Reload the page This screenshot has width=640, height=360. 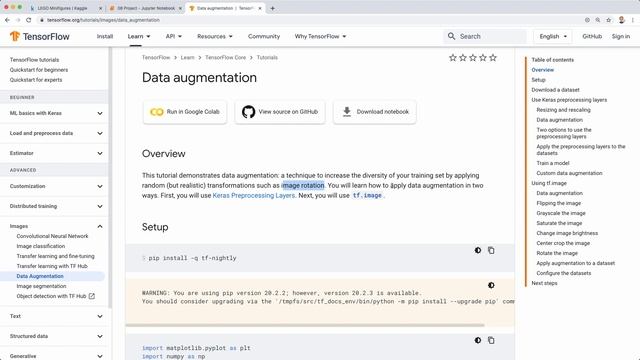[x=29, y=20]
